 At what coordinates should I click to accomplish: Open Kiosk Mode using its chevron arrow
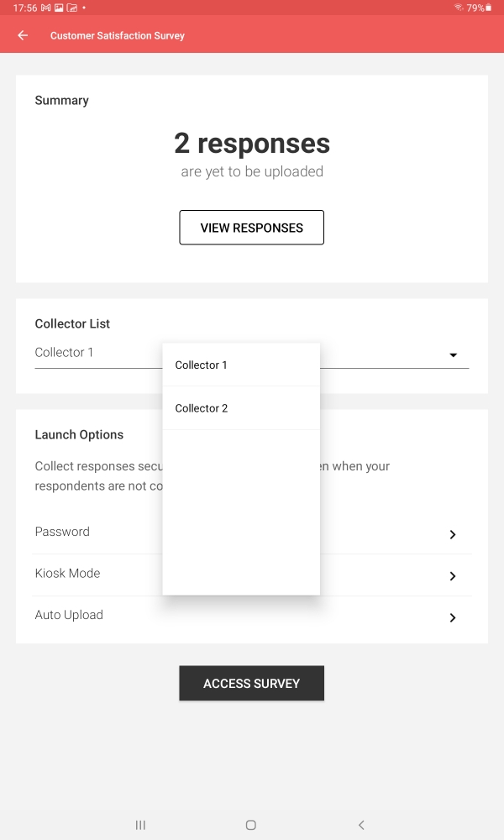452,576
